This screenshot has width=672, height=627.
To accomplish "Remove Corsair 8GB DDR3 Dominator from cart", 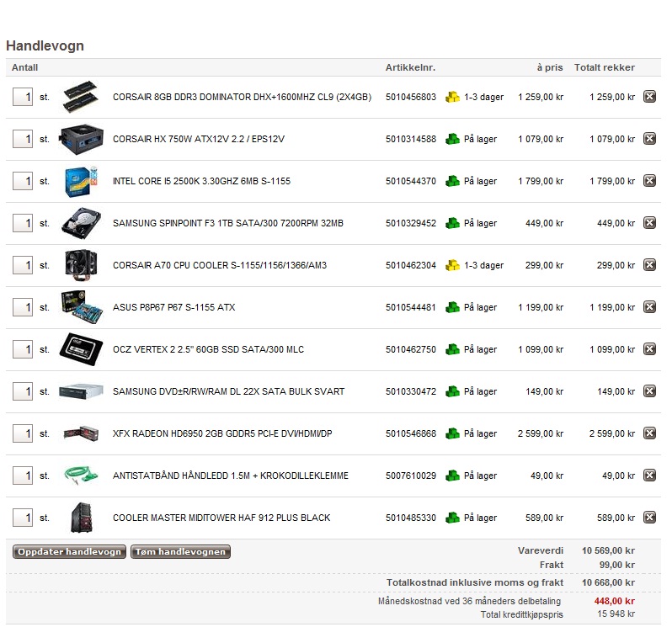I will [x=650, y=96].
